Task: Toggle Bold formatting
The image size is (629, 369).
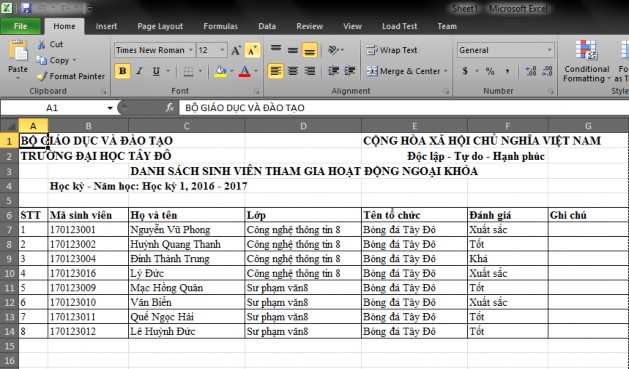Action: [122, 71]
